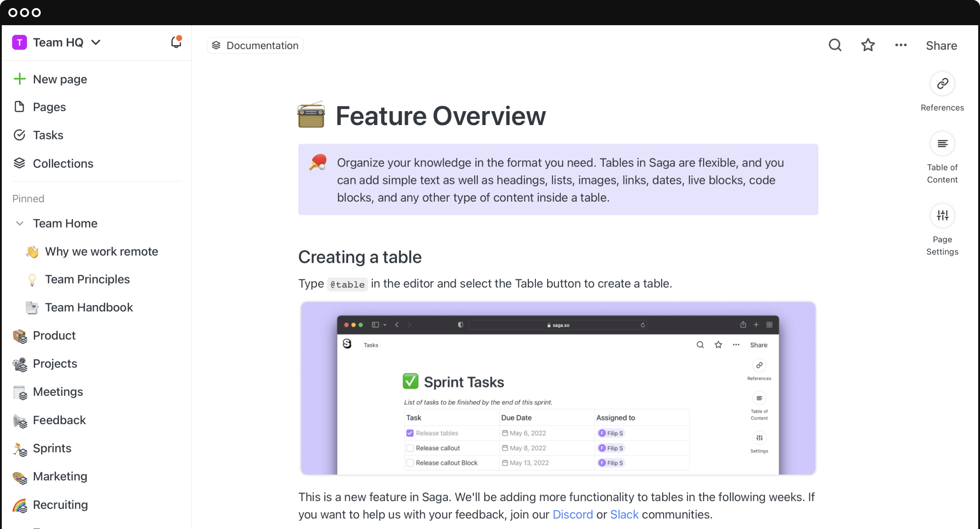
Task: Open the Team Handbook page
Action: click(89, 307)
